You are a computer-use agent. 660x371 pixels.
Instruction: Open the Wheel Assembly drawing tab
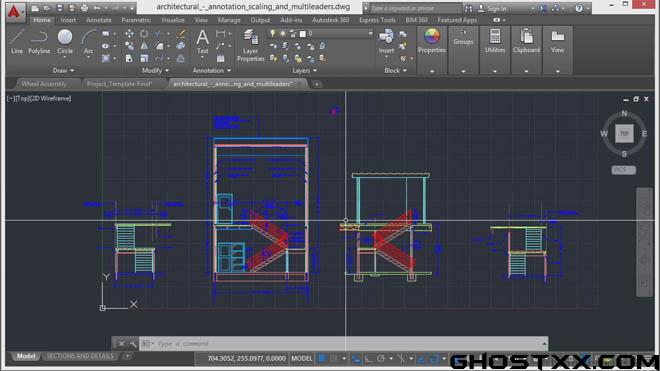[x=44, y=84]
